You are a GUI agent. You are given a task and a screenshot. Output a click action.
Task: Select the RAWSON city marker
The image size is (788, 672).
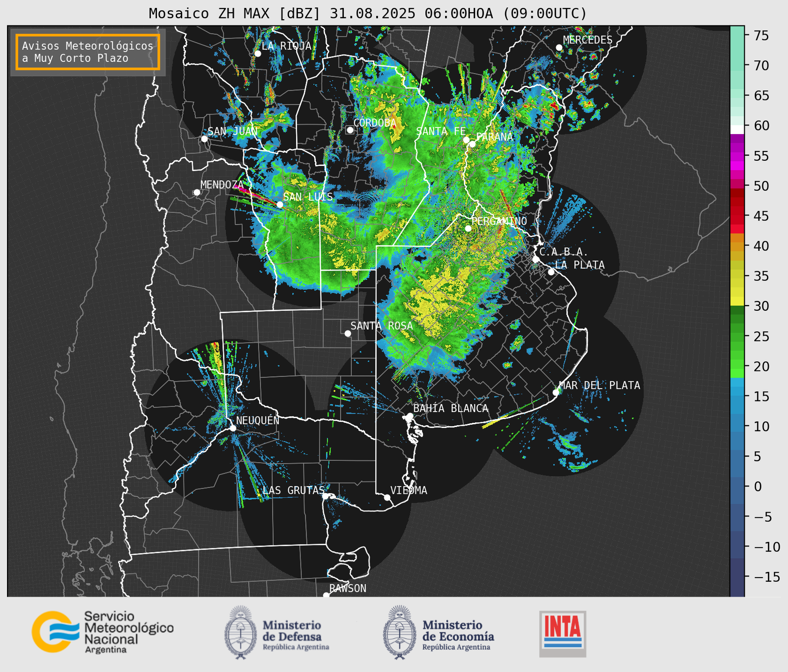pyautogui.click(x=326, y=595)
